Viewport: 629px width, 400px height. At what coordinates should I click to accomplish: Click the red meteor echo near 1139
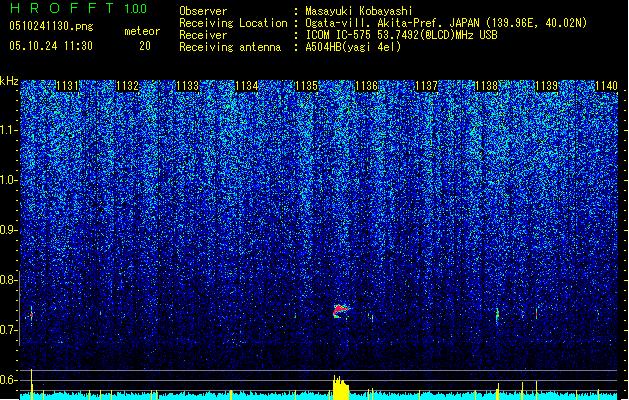coord(536,313)
